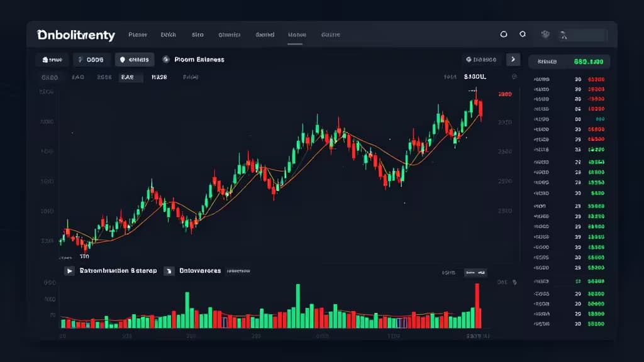Image resolution: width=644 pixels, height=362 pixels.
Task: Click the first toolbar chip with leaf icon
Action: point(52,60)
